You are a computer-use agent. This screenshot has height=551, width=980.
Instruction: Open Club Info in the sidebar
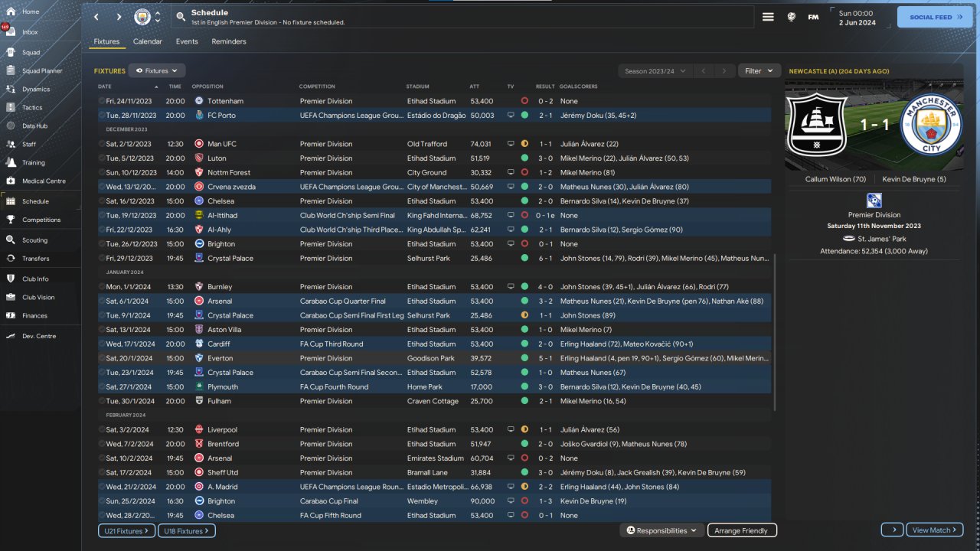pyautogui.click(x=35, y=279)
